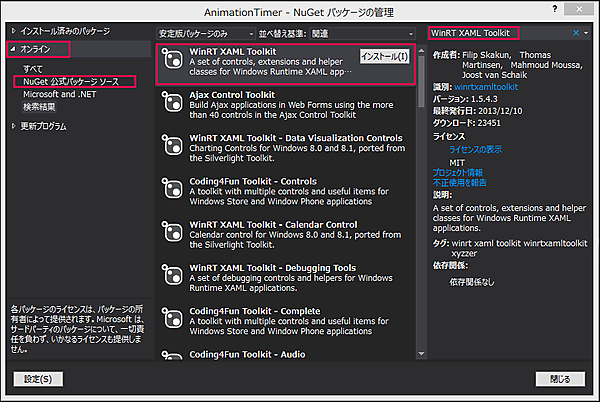Image resolution: width=600 pixels, height=402 pixels.
Task: Open the 安定版パッケージのみ dropdown
Action: (x=206, y=34)
